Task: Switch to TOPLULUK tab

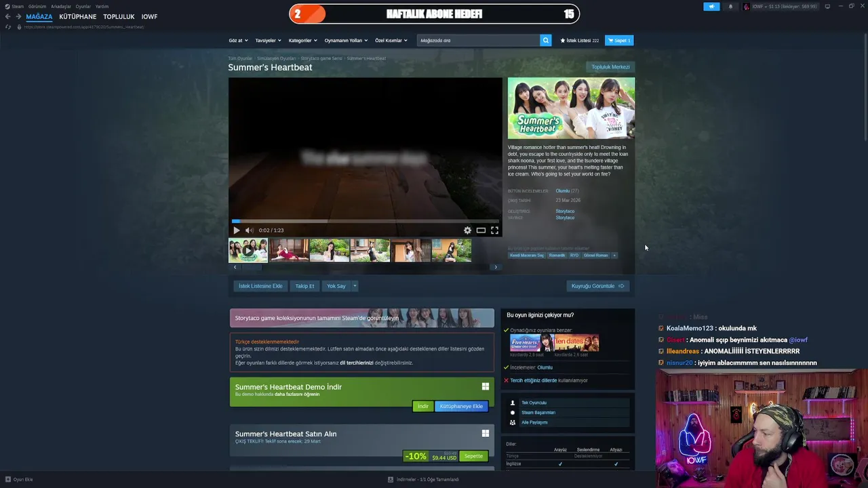Action: click(x=119, y=16)
